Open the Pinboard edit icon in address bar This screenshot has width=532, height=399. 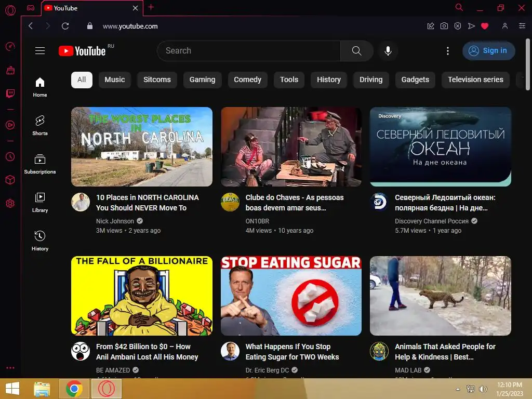click(431, 26)
